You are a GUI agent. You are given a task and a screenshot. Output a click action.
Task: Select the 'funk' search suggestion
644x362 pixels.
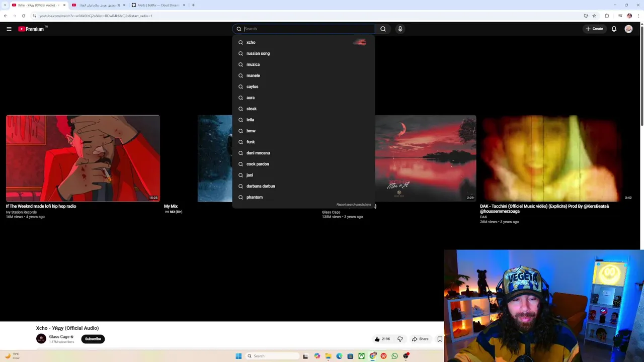point(303,142)
